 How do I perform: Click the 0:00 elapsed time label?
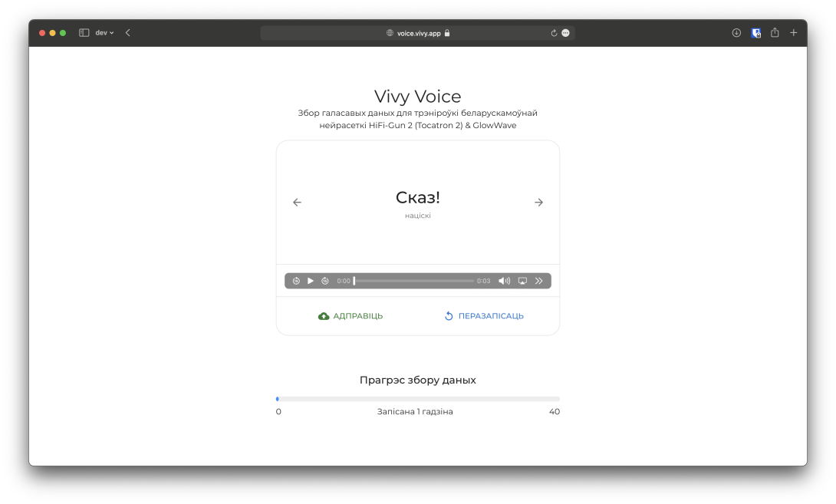(x=344, y=281)
